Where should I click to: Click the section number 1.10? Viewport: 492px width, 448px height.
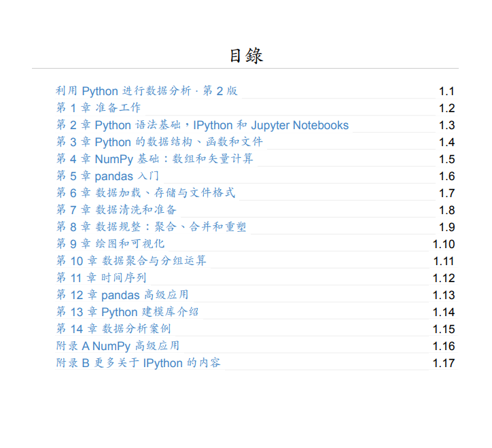point(444,244)
